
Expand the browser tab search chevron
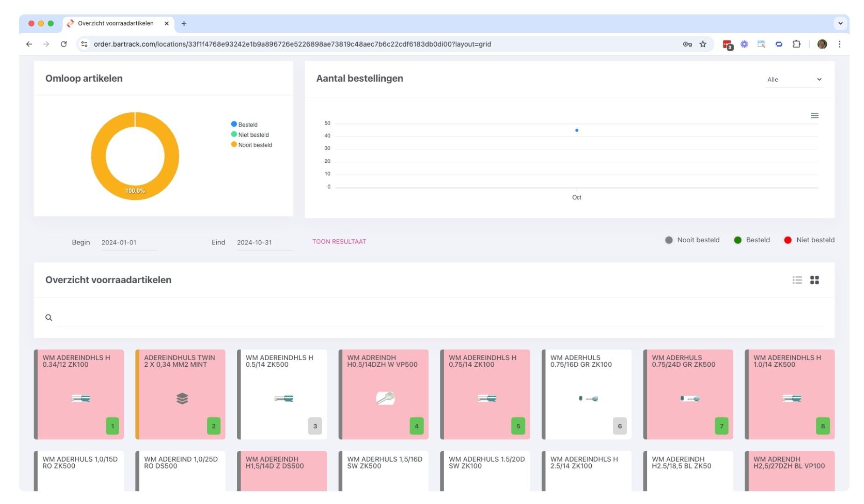click(x=840, y=23)
